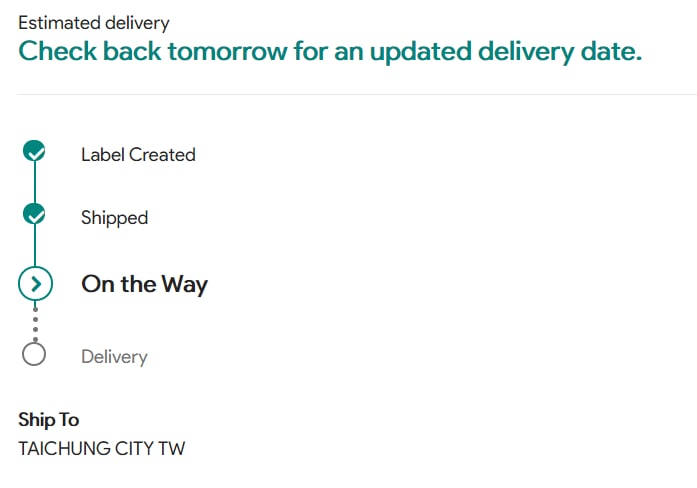Click the greyed-out Delivery step label
The width and height of the screenshot is (697, 488).
(114, 356)
